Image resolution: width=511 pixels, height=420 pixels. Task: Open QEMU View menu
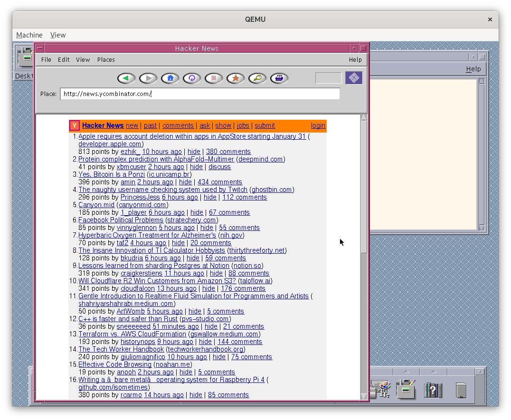tap(57, 35)
